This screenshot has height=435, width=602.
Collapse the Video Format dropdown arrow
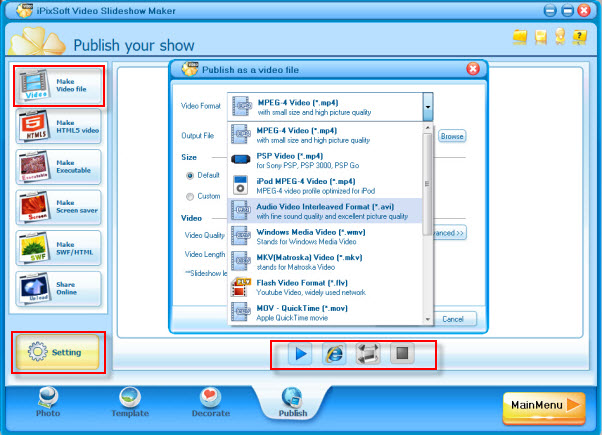point(427,106)
